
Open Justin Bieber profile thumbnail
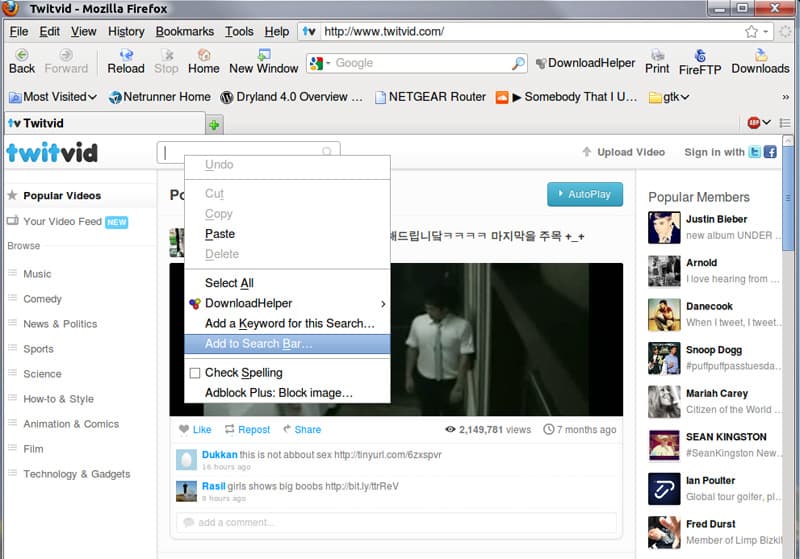point(664,227)
